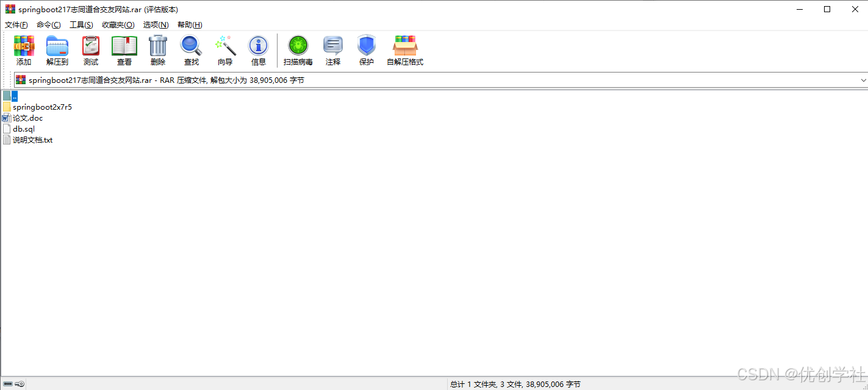Select the file name db.sql
The height and width of the screenshot is (390, 868).
(x=24, y=129)
